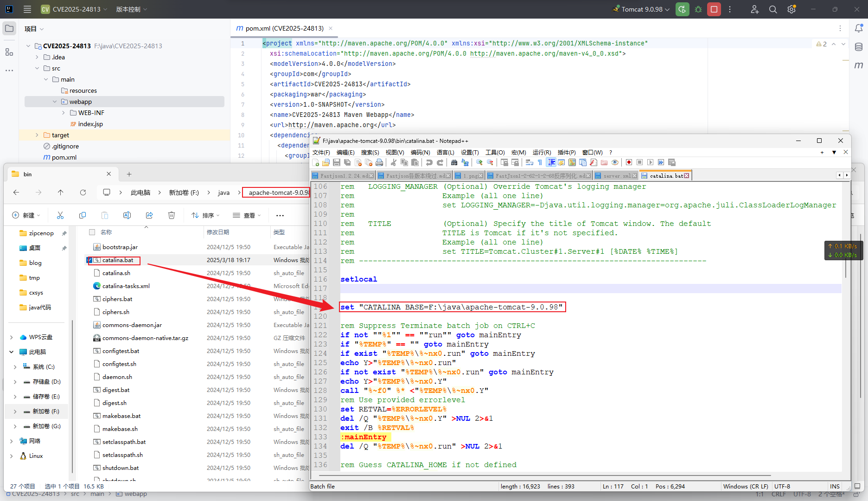Toggle checkbox next to catalina.bat

89,260
